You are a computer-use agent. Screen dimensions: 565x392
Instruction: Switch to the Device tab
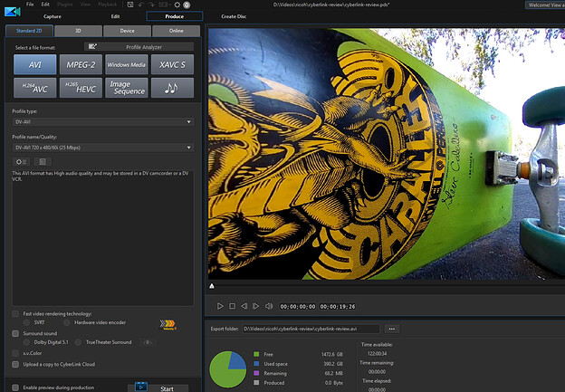click(x=127, y=31)
